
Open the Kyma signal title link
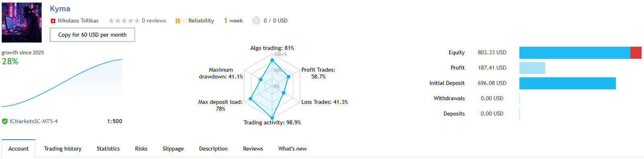[60, 8]
